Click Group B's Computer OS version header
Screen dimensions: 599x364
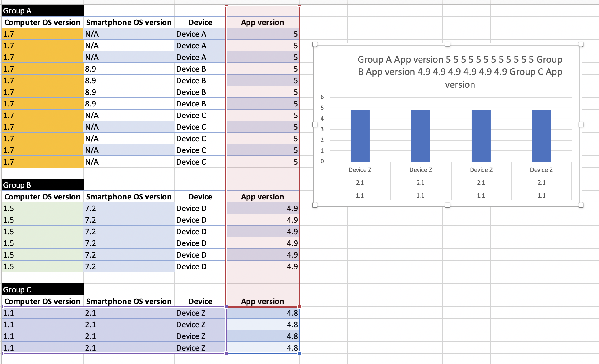tap(43, 197)
